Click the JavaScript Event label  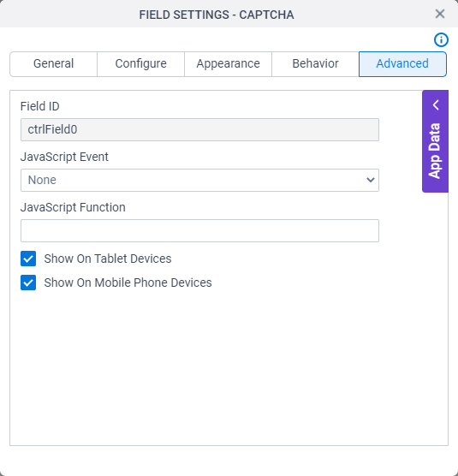click(x=64, y=157)
